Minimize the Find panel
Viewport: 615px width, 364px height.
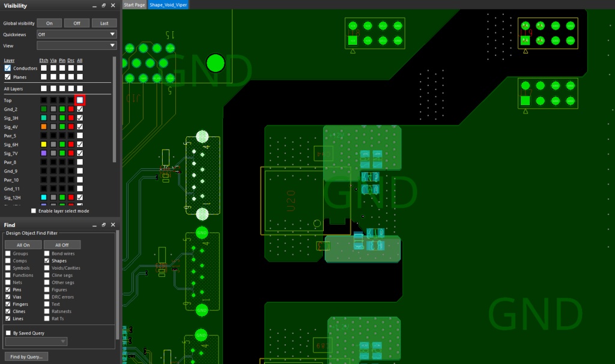pos(94,225)
